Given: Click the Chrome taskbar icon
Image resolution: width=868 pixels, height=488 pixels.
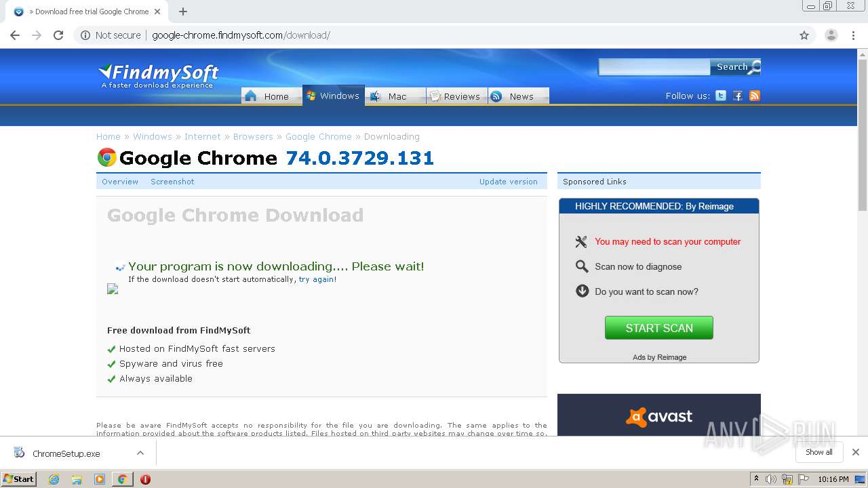Looking at the screenshot, I should [x=122, y=479].
